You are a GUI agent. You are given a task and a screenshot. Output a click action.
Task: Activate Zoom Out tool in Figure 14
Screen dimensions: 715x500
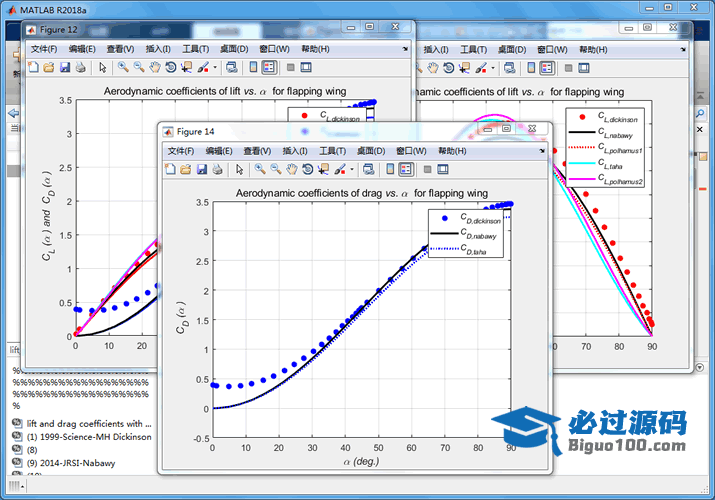click(x=276, y=170)
